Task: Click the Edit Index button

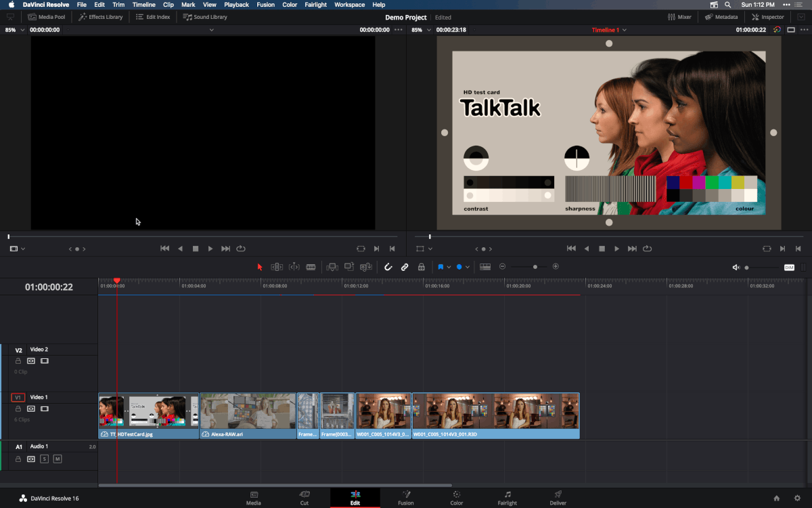Action: pos(152,17)
